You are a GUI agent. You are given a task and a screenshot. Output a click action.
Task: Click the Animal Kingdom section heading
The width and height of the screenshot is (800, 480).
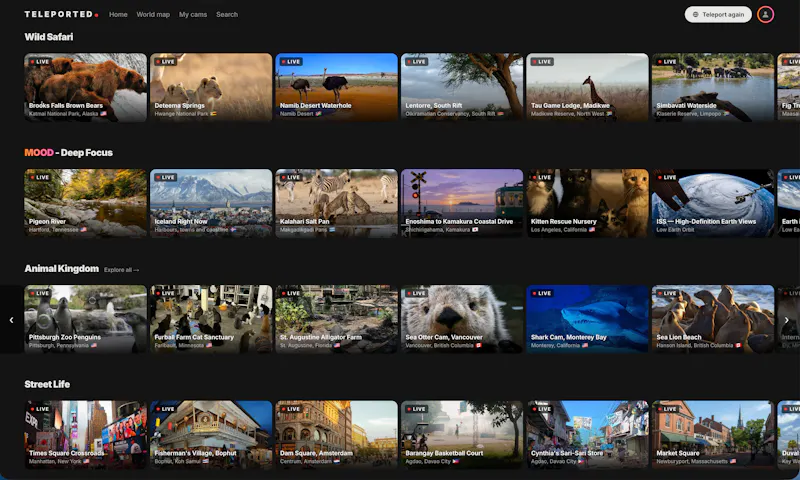click(62, 268)
